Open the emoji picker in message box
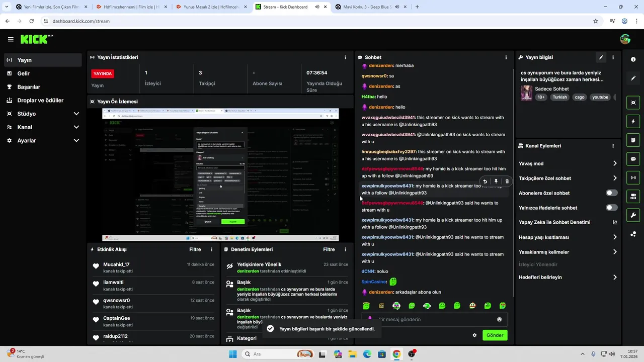Viewport: 644px width, 362px height. [499, 319]
